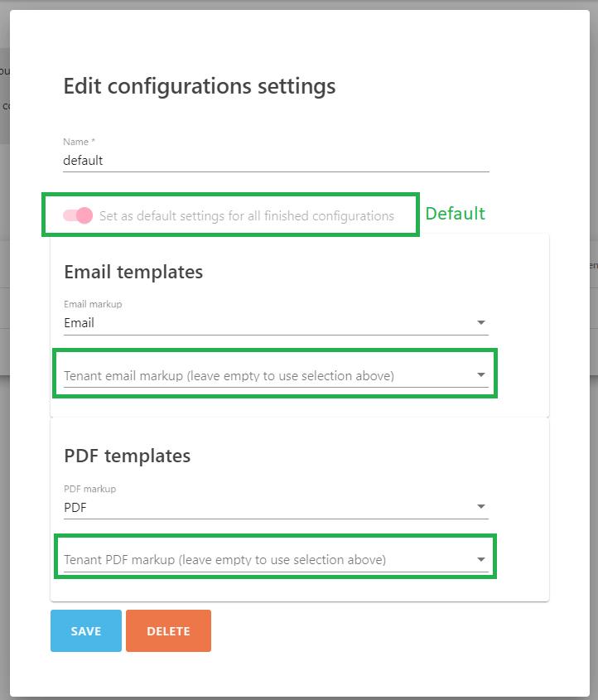Click the 'Email templates' section heading
The width and height of the screenshot is (598, 700).
pyautogui.click(x=133, y=272)
